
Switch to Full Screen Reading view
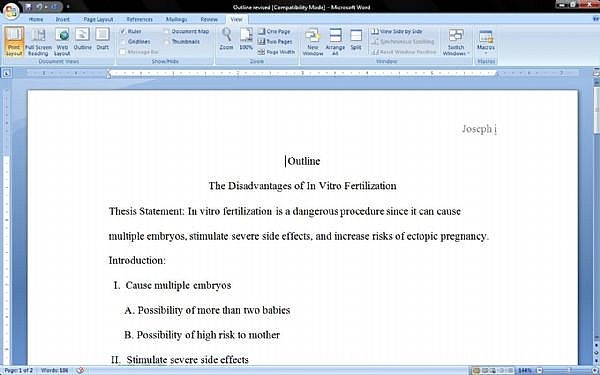pos(38,42)
